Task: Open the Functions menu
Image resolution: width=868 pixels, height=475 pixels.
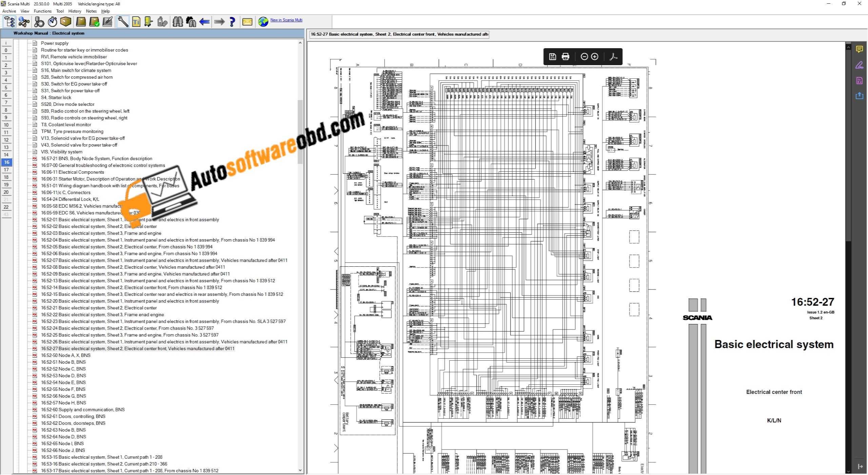Action: 43,11
